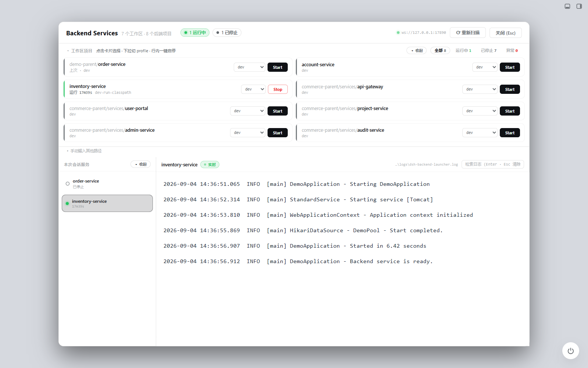Screen dimensions: 588x368
Task: Toggle the 实时 live log badge
Action: point(210,164)
